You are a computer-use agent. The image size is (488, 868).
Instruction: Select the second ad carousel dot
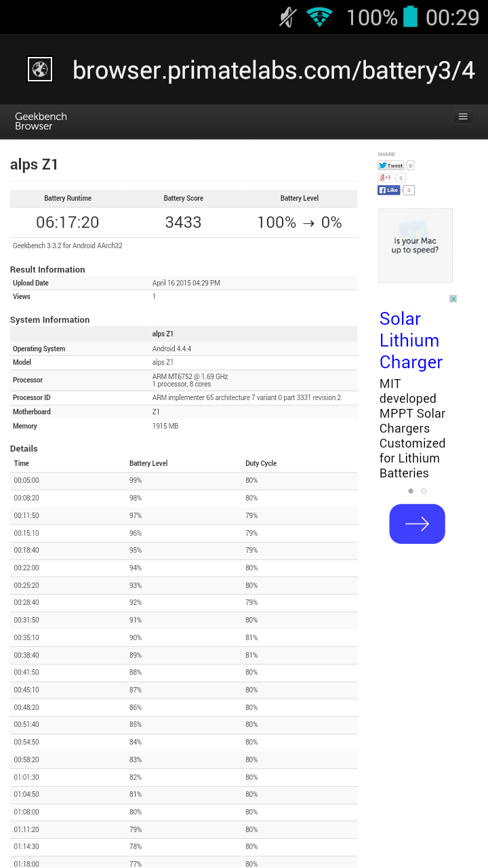coord(424,491)
